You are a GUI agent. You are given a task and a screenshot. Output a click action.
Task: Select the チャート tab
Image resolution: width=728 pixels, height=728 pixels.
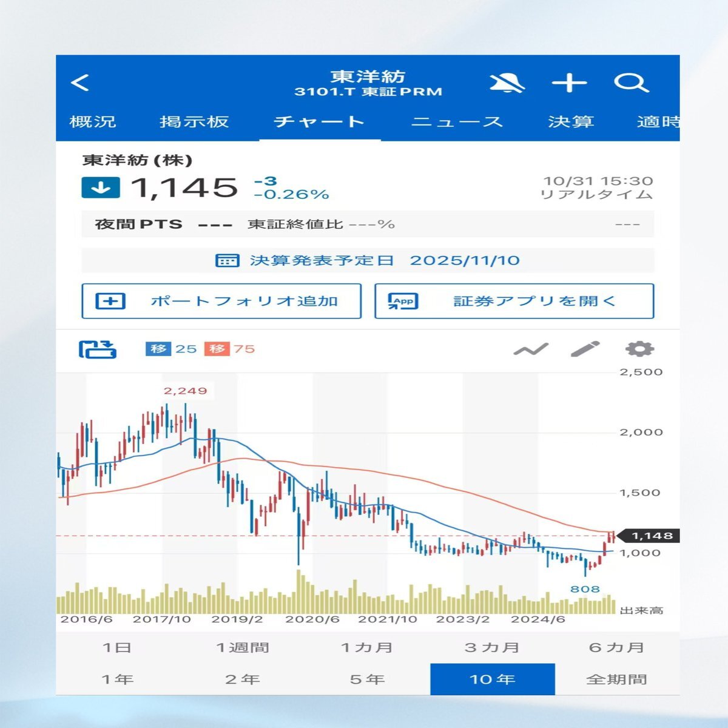(x=320, y=121)
